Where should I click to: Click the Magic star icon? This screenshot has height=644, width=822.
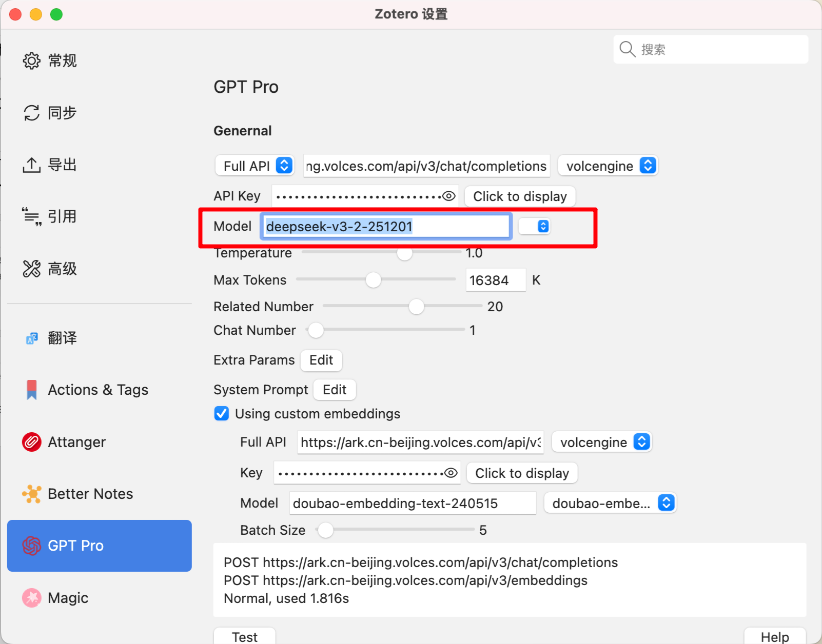pyautogui.click(x=31, y=598)
